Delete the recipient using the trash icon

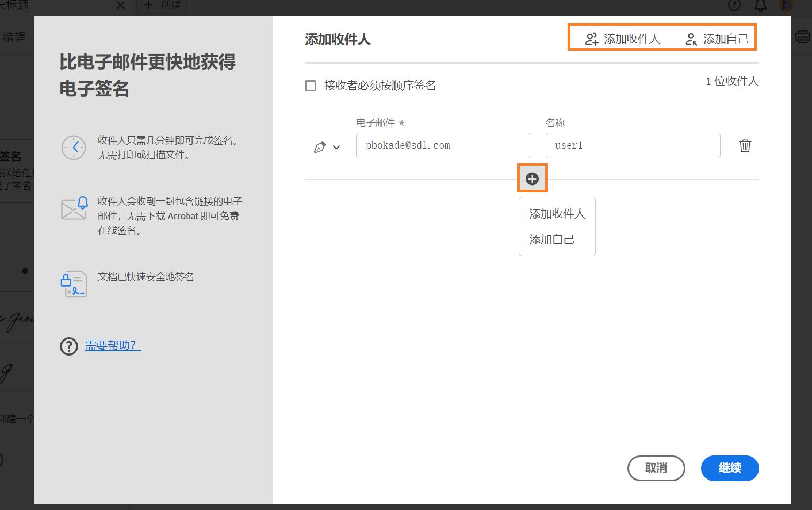[x=745, y=145]
